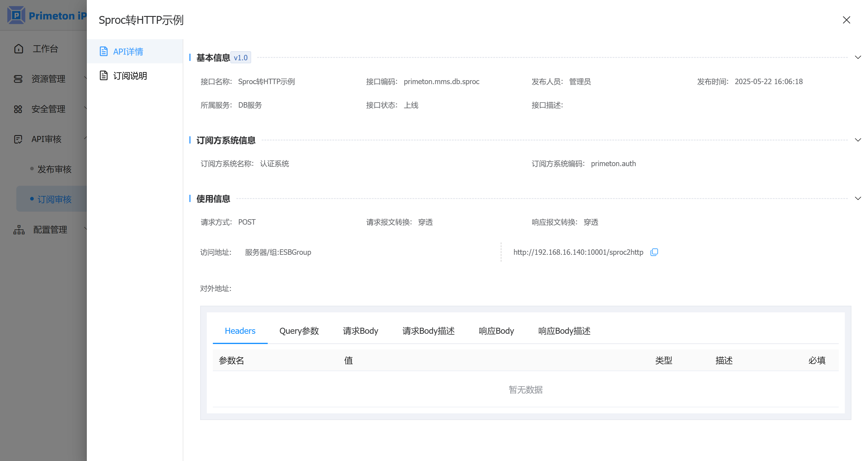Close the Sproc转HTTP示例 drawer
The image size is (868, 461).
[x=846, y=20]
